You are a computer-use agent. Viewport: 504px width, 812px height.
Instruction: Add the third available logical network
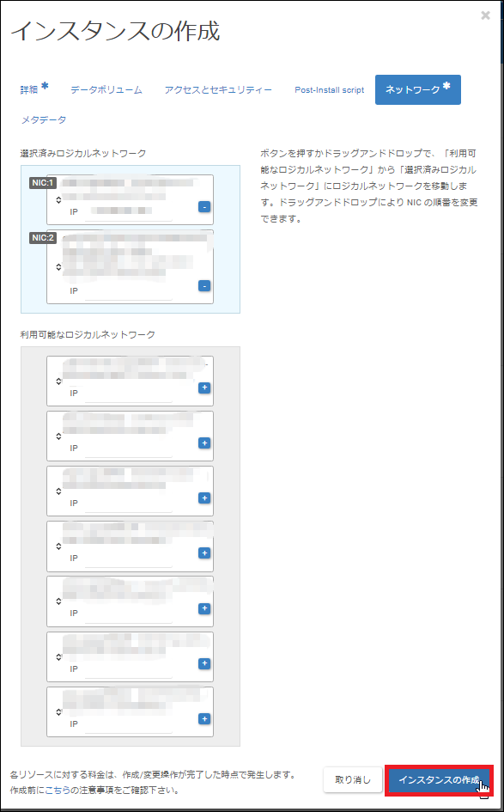[204, 498]
